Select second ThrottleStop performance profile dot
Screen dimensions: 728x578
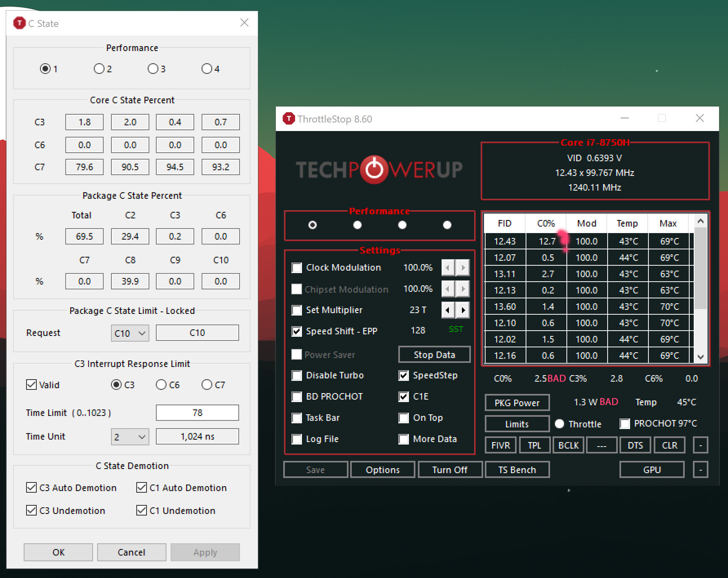coord(357,225)
